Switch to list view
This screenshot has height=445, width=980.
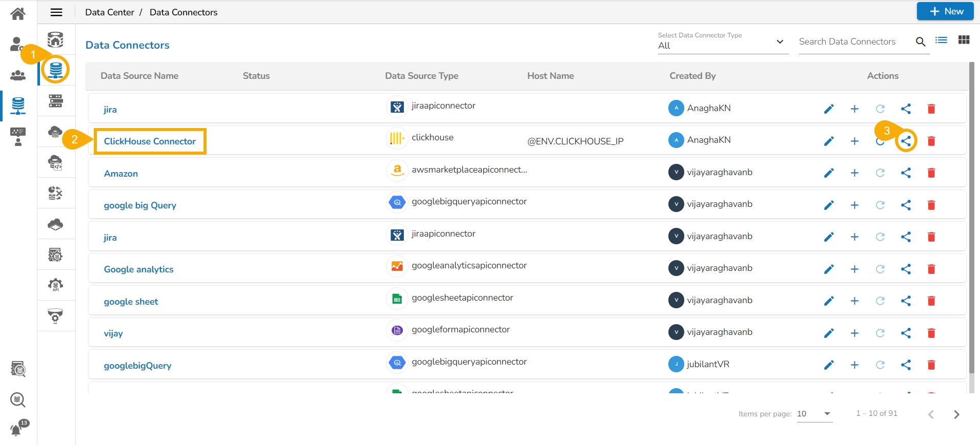tap(941, 40)
